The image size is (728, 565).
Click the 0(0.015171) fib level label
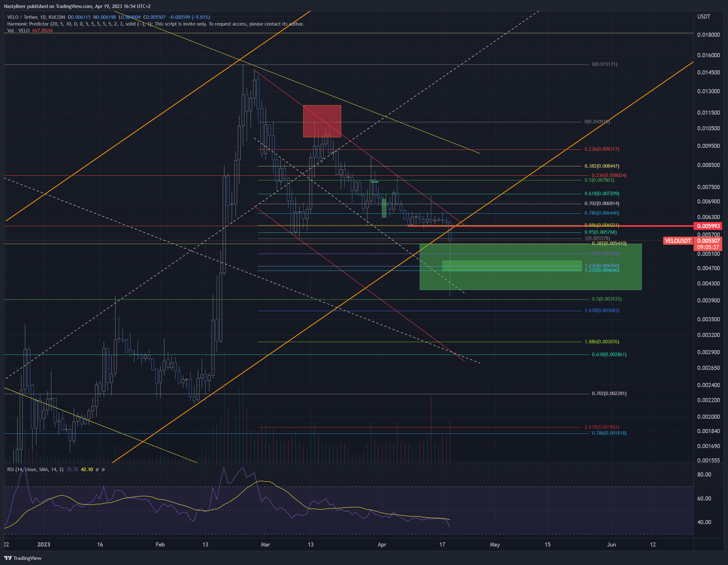click(604, 64)
